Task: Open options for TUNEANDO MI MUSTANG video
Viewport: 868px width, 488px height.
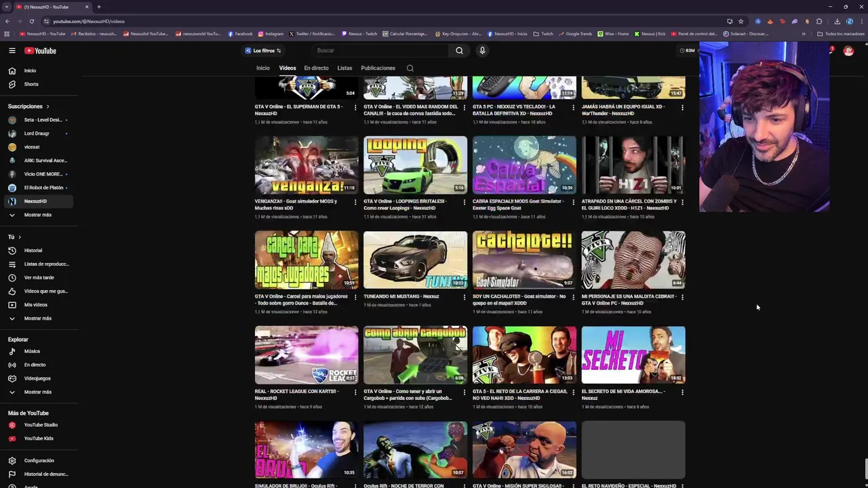Action: click(x=465, y=297)
